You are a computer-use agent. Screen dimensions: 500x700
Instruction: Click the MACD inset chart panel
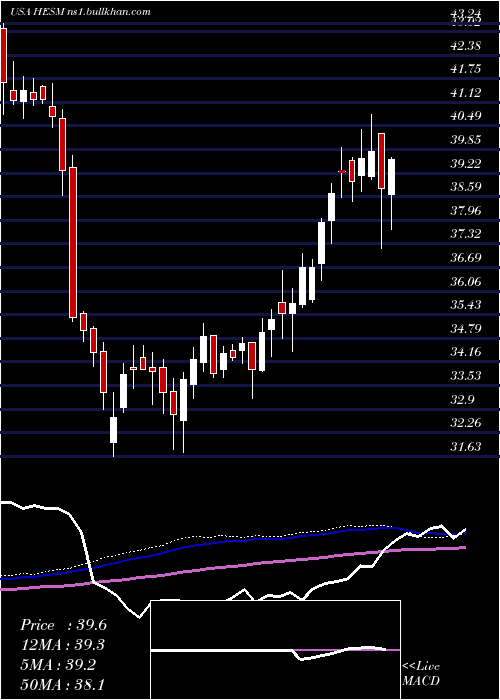pyautogui.click(x=275, y=650)
